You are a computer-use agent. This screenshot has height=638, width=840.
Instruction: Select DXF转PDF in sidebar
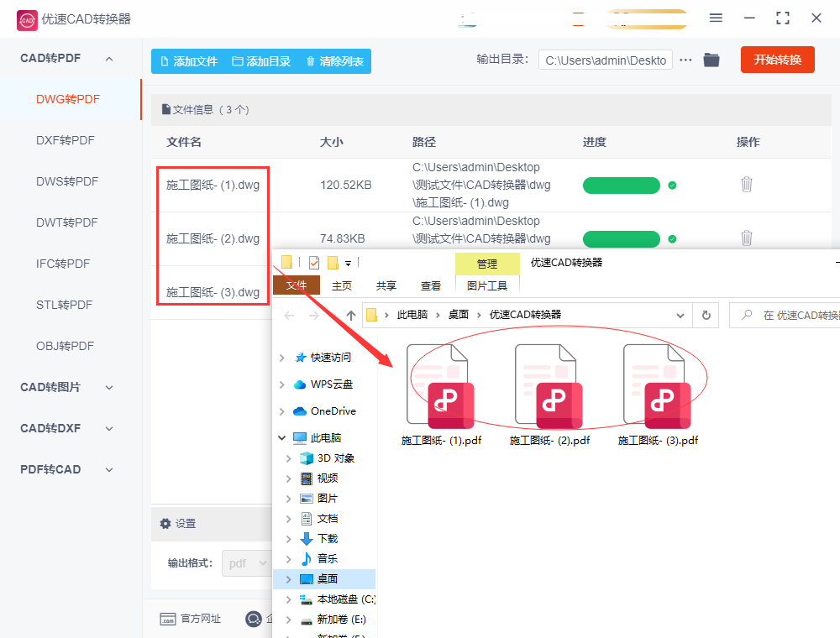coord(65,140)
